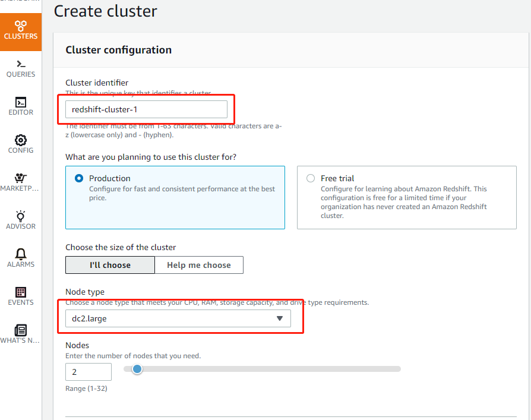The width and height of the screenshot is (531, 420).
Task: Open the Node type dropdown dc2.large
Action: point(178,318)
